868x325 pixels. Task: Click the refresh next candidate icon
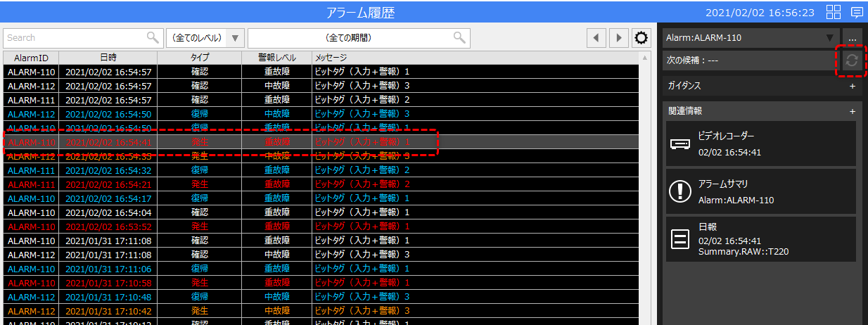click(852, 60)
